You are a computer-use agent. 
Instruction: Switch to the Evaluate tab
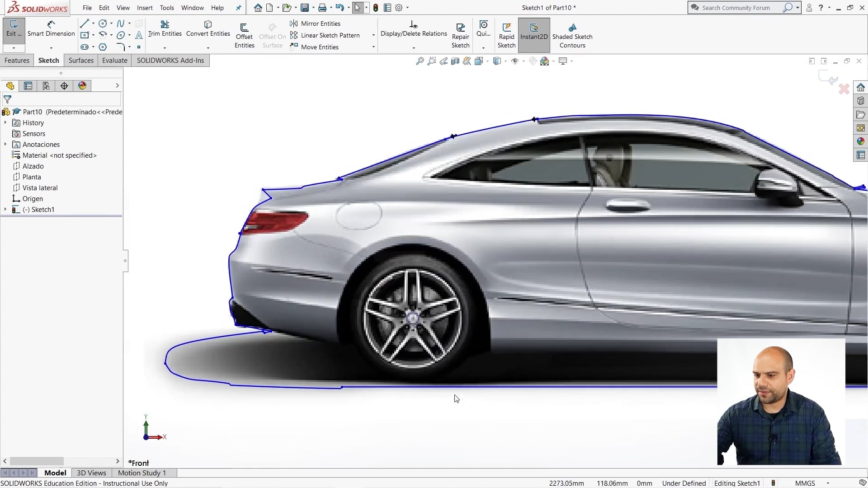tap(114, 61)
